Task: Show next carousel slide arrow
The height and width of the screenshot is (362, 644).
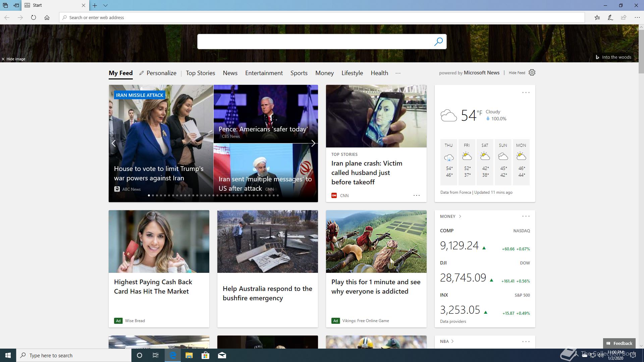Action: pos(313,143)
